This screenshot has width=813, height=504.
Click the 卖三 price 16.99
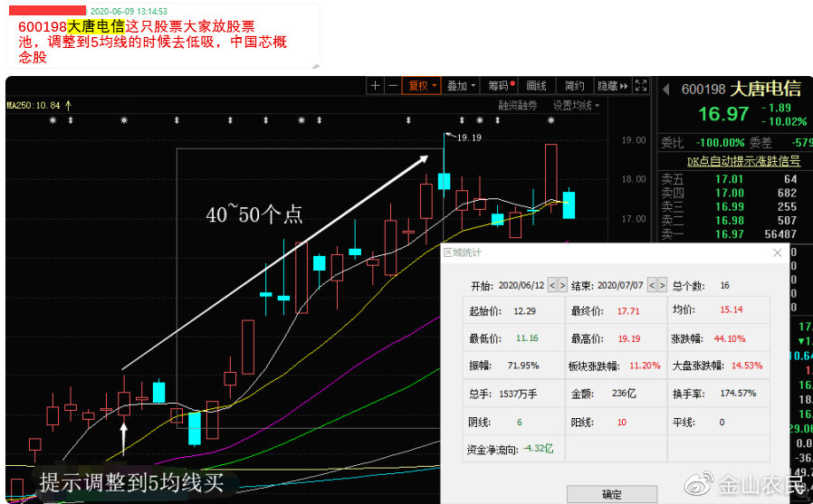coord(729,206)
